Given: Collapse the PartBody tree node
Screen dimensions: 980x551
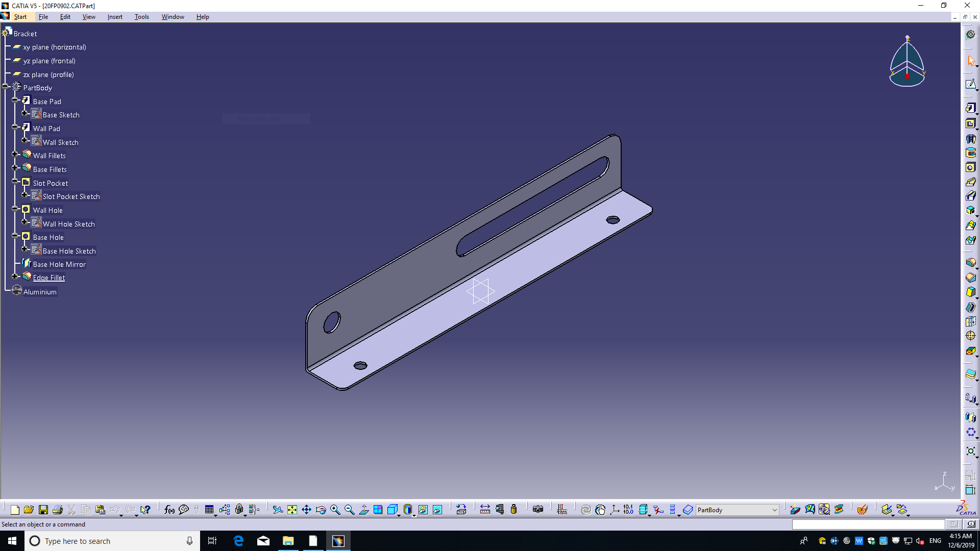Looking at the screenshot, I should coord(6,86).
